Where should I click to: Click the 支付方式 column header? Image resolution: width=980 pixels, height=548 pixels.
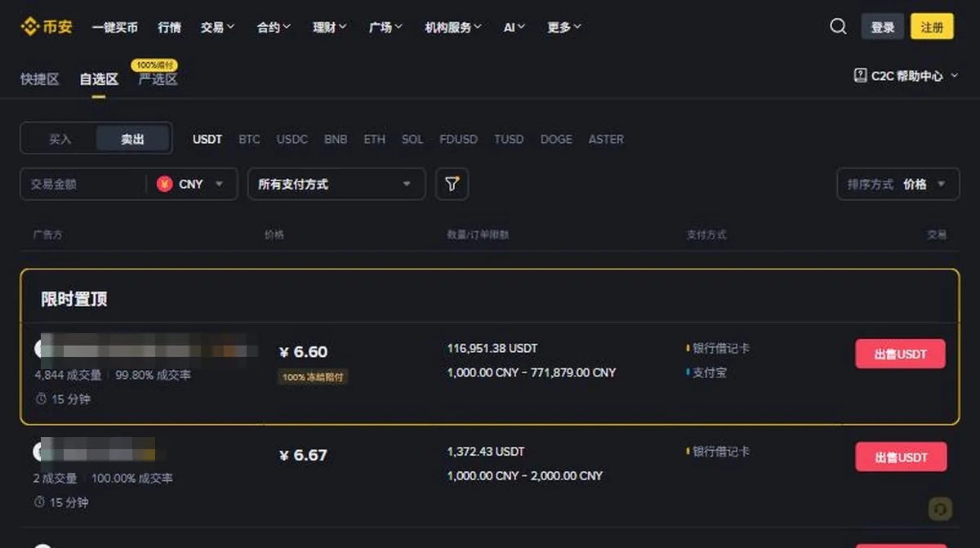tap(706, 234)
